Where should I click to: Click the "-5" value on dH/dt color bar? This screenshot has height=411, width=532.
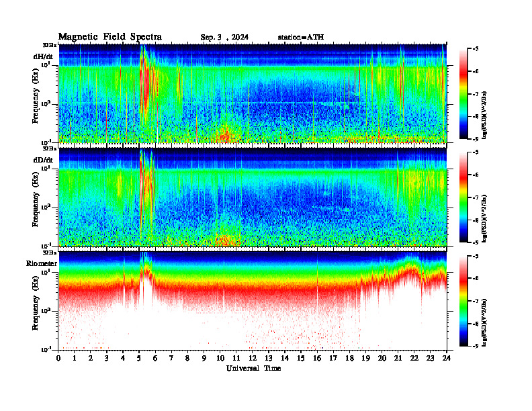pyautogui.click(x=476, y=49)
